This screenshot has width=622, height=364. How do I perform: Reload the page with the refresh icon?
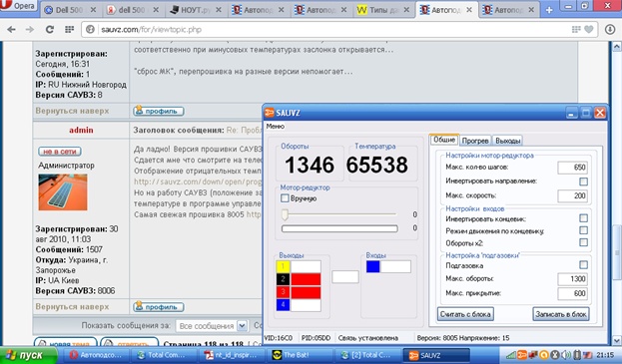pos(49,29)
